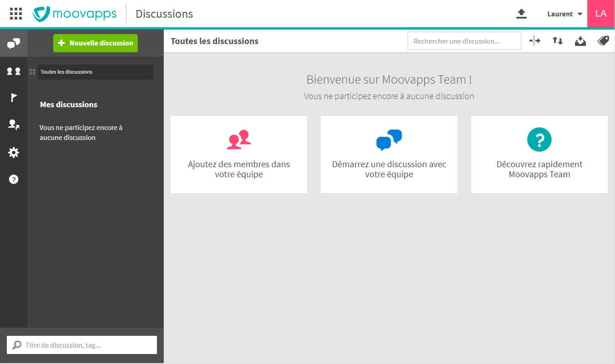
Task: Open the invite user sidebar icon
Action: coord(14,125)
